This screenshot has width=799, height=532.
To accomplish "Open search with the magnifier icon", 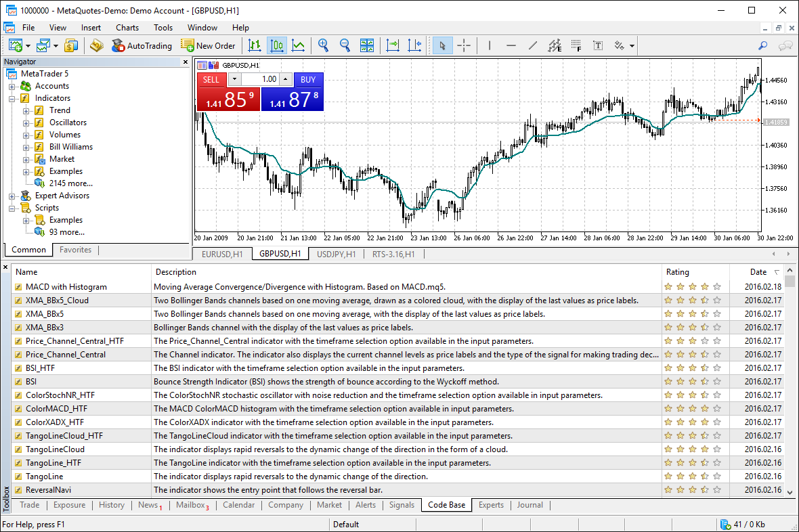I will (762, 45).
